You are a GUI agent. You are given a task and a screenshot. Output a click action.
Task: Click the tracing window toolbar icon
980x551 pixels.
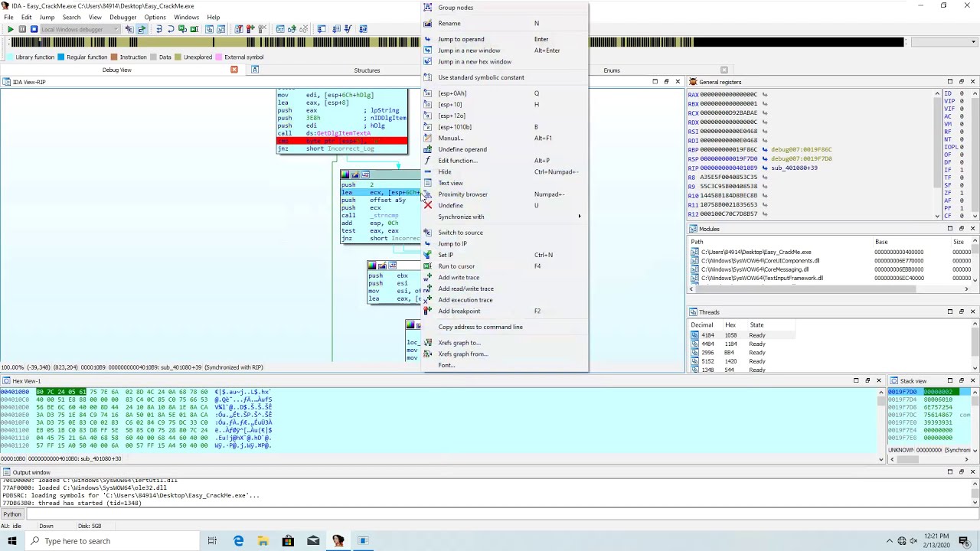[x=280, y=29]
